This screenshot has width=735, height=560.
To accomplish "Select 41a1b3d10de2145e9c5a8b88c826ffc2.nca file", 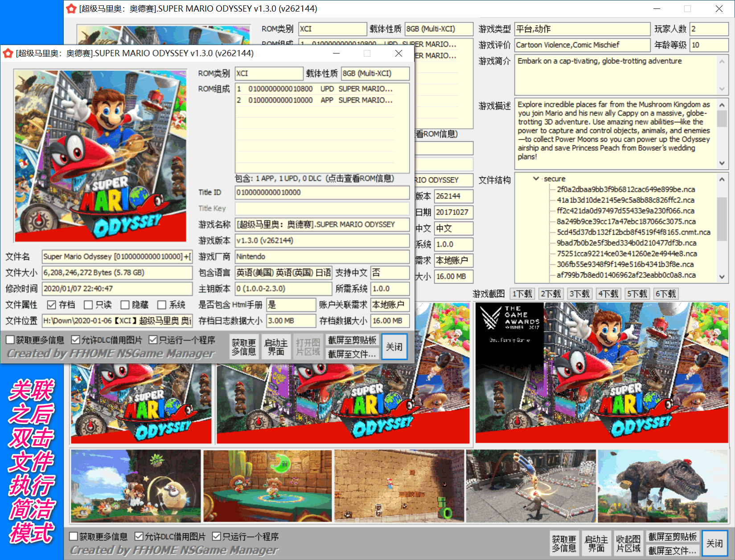I will [625, 200].
